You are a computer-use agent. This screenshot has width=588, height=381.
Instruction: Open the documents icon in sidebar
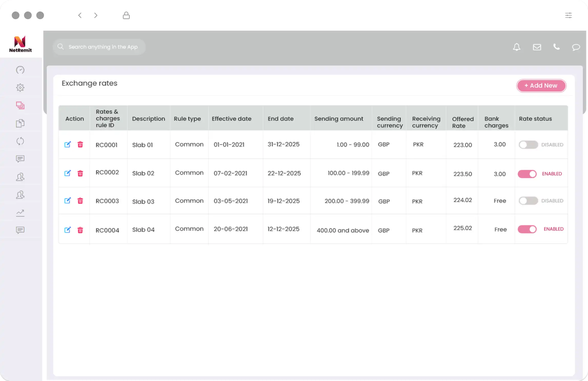(x=20, y=123)
